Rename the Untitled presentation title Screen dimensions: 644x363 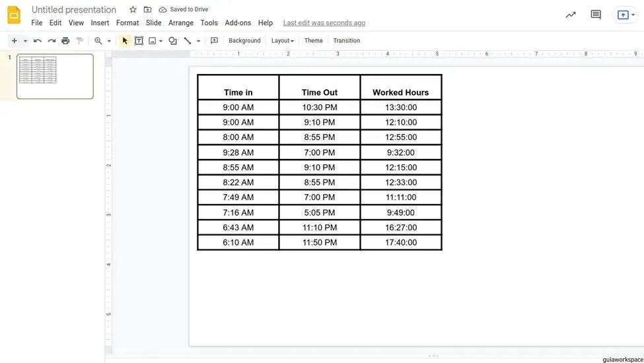[x=74, y=9]
